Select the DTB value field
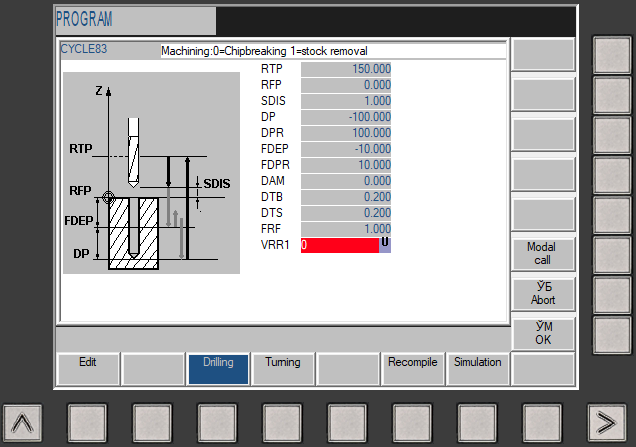This screenshot has height=447, width=636. [346, 197]
